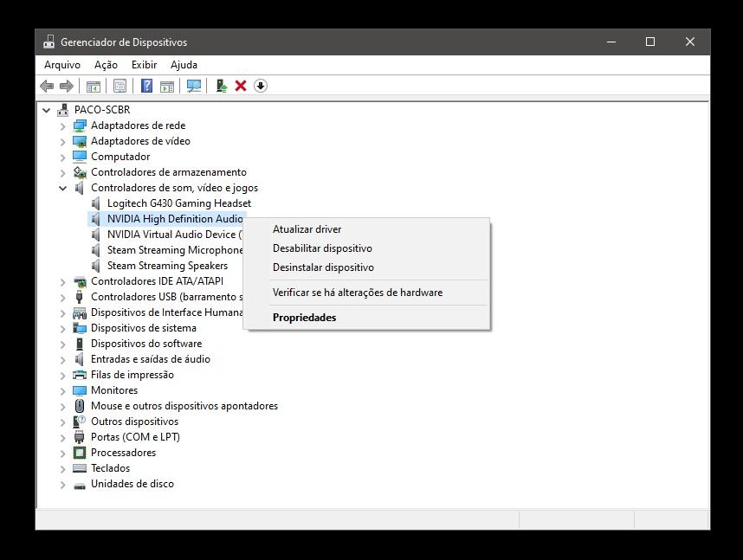Select Dispositivos do software

click(146, 344)
